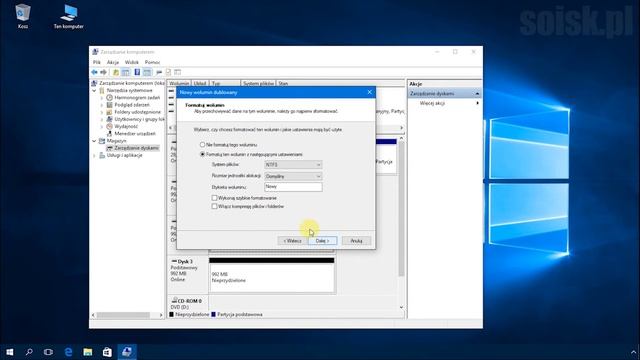Open the Windows Start menu
Image resolution: width=640 pixels, height=360 pixels.
(x=9, y=351)
